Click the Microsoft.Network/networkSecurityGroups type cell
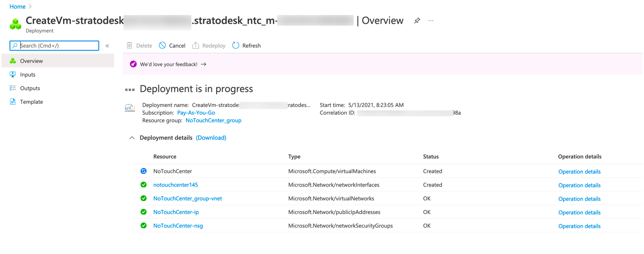 tap(340, 226)
